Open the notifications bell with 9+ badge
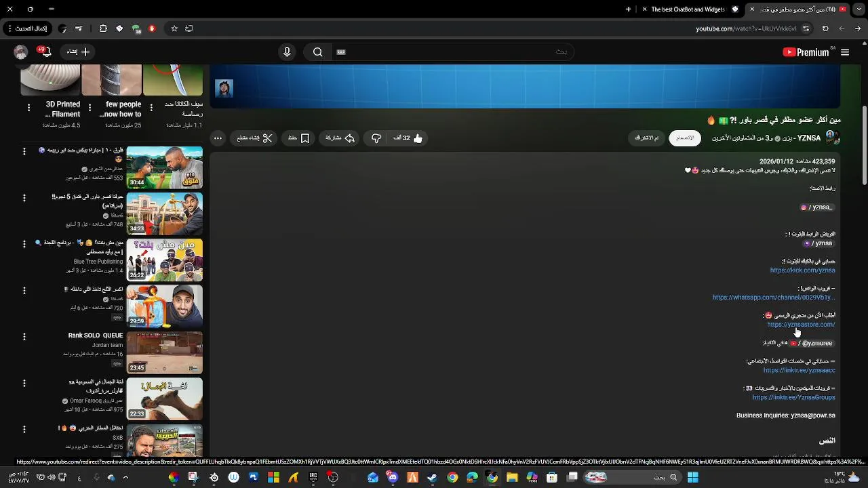This screenshot has width=868, height=488. [45, 52]
